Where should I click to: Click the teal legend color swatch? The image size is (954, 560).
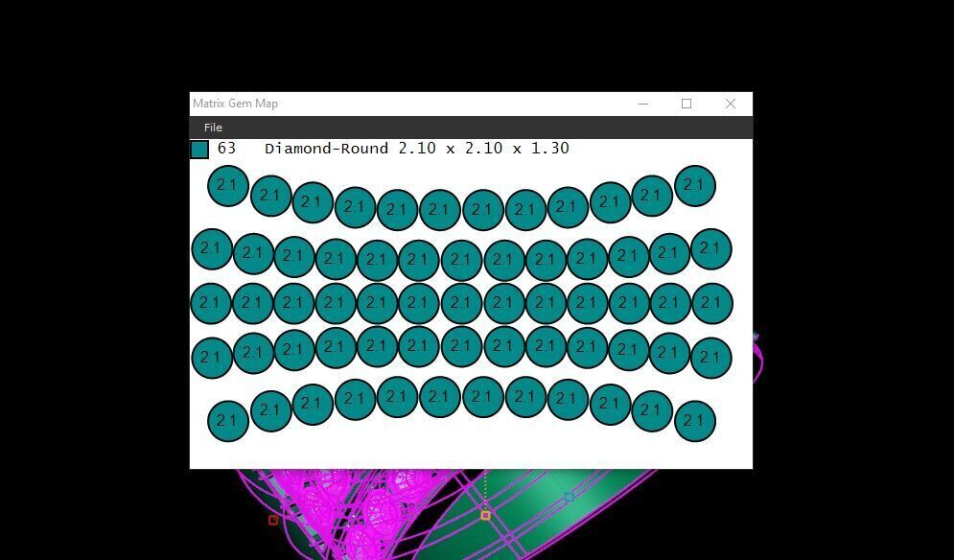click(199, 150)
